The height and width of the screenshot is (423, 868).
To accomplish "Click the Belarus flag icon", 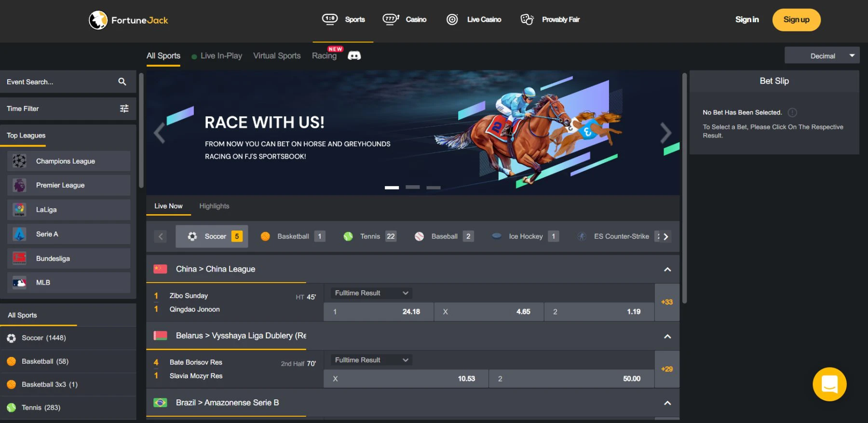I will point(160,335).
